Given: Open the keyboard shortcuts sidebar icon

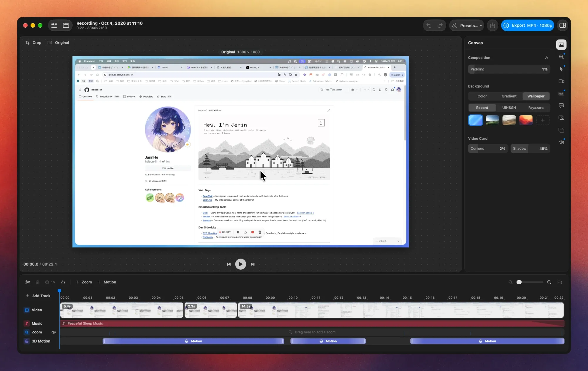Looking at the screenshot, I should coord(561,93).
